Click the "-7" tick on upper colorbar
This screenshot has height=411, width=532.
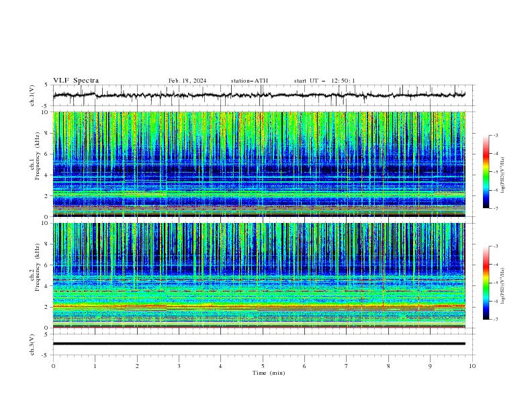(496, 208)
